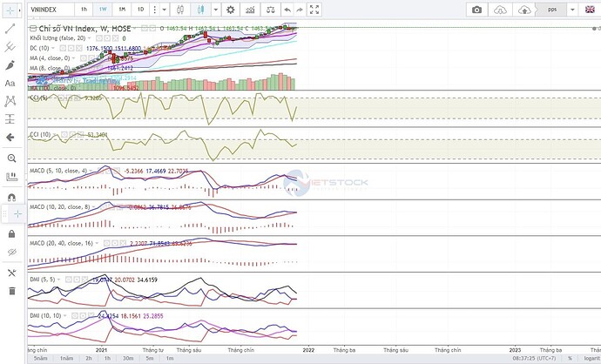The height and width of the screenshot is (364, 601).
Task: Select the 30m date range button
Action: (128, 358)
